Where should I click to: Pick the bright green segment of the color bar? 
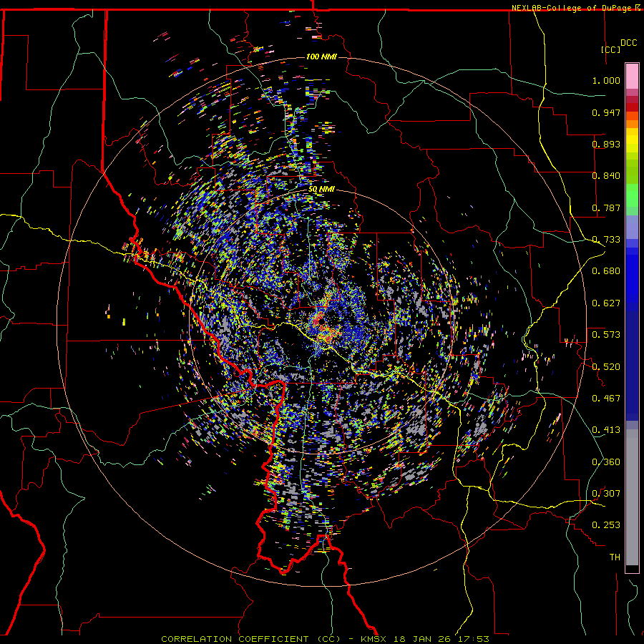[x=632, y=195]
